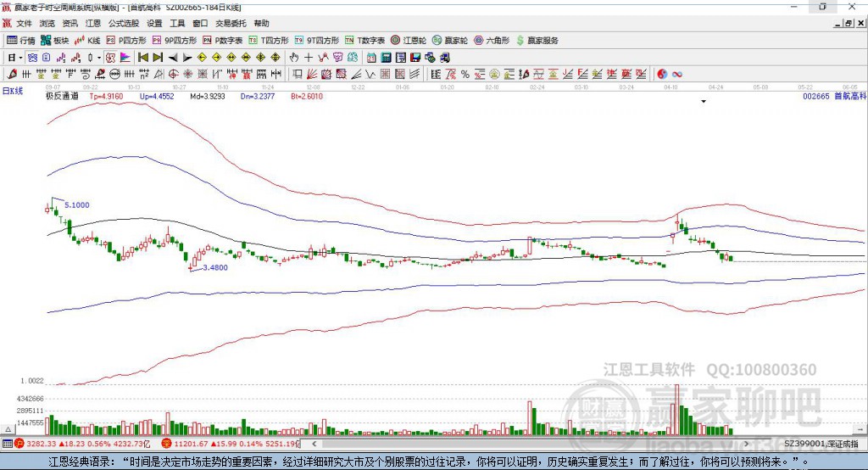Click the first yellow diamond navigation icon
This screenshot has height=470, width=868.
click(x=202, y=58)
